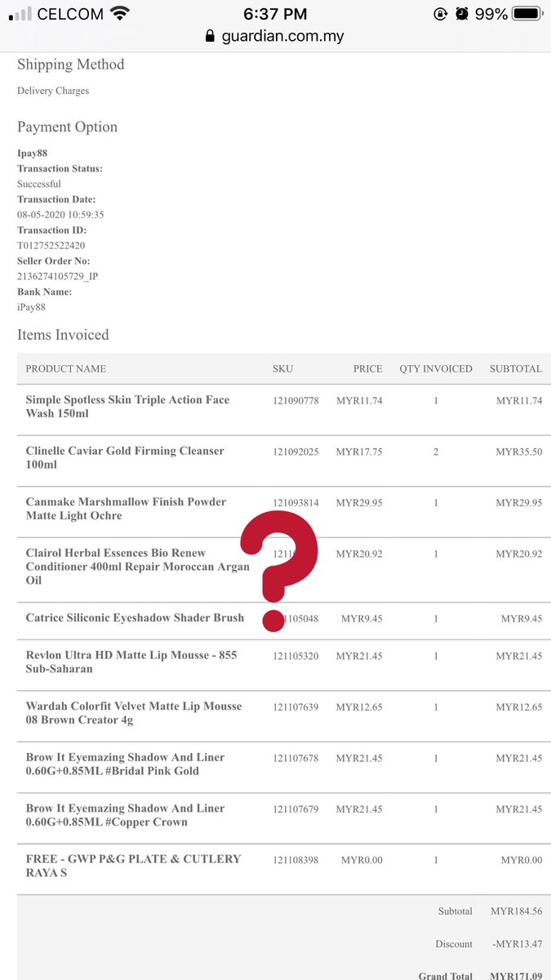Screen dimensions: 551x980
Task: Tap seller order number 2136274105729_IP
Action: point(58,276)
